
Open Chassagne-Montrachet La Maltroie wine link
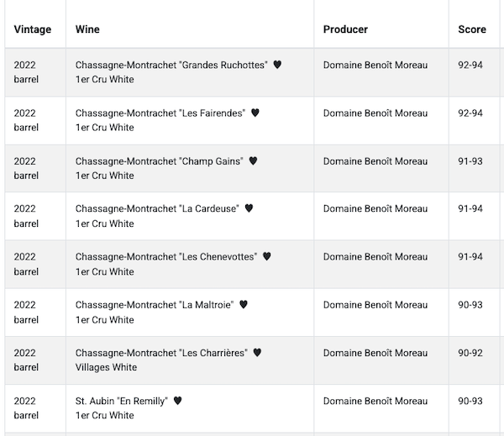coord(155,304)
